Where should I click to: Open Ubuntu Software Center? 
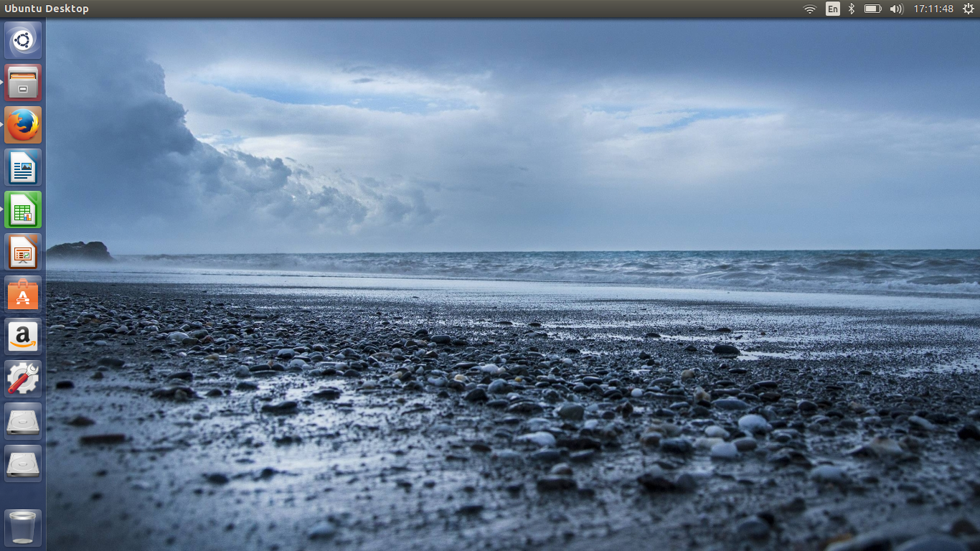[x=23, y=294]
